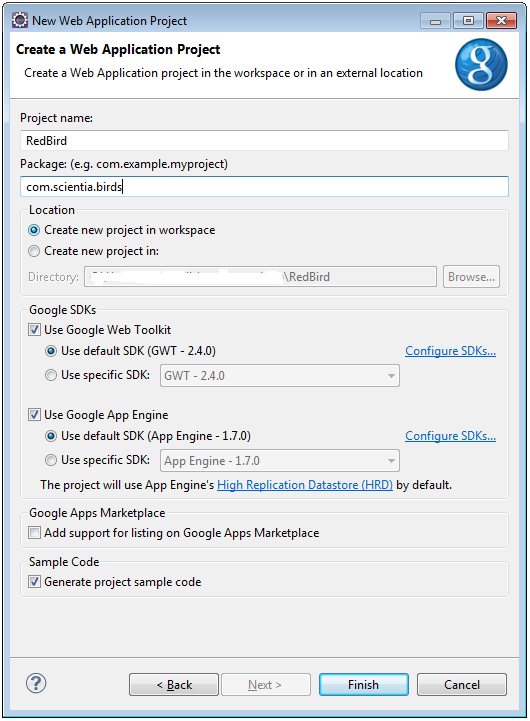Open the 'App Engine - 1.7.0' SDK dropdown
This screenshot has height=721, width=530.
point(279,461)
